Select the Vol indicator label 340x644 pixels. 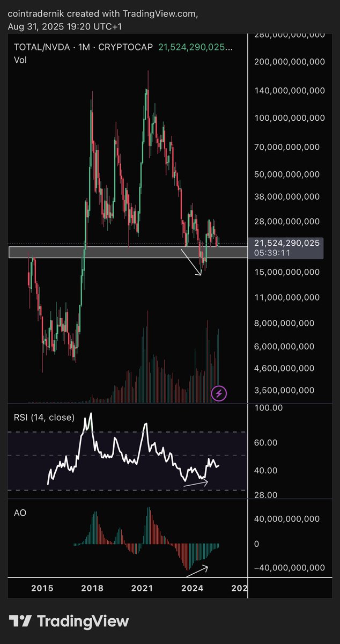click(x=20, y=60)
